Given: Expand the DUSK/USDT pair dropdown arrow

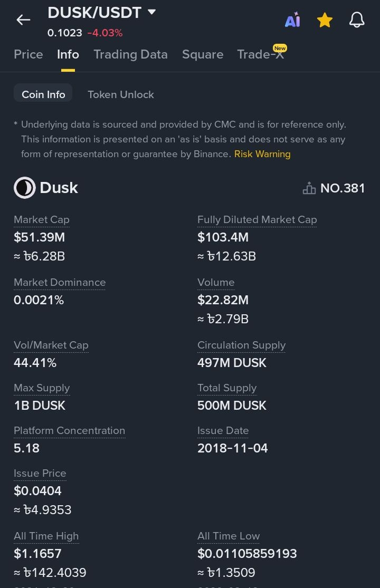Looking at the screenshot, I should (152, 12).
